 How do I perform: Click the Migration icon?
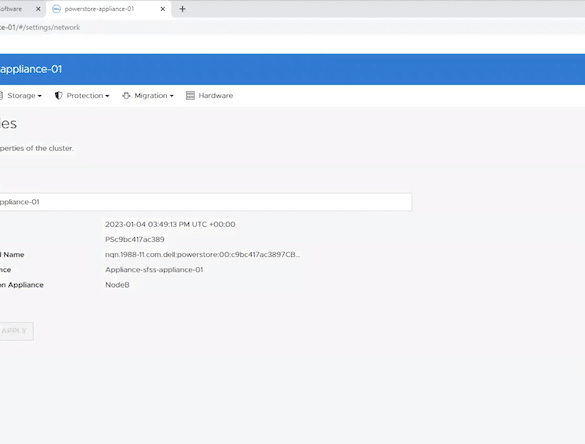coord(126,96)
